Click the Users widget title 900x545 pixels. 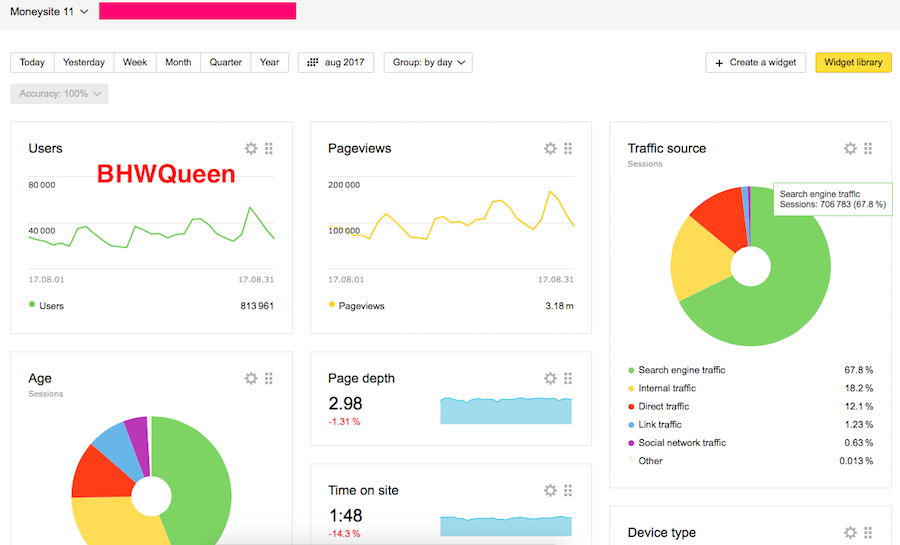tap(45, 149)
